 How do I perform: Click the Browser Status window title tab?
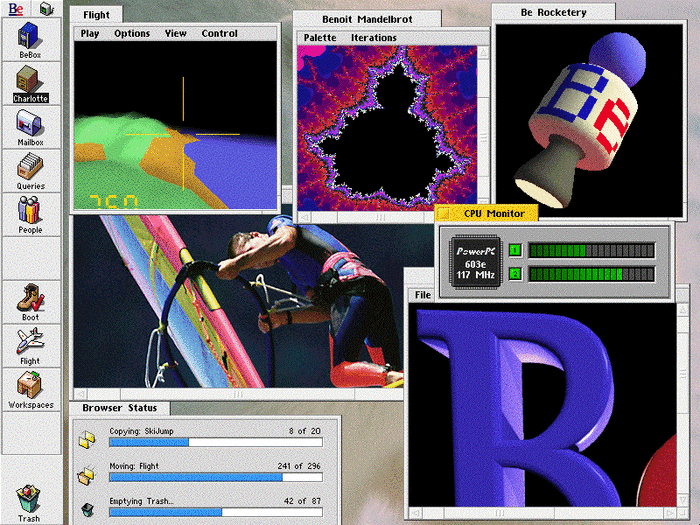point(120,408)
